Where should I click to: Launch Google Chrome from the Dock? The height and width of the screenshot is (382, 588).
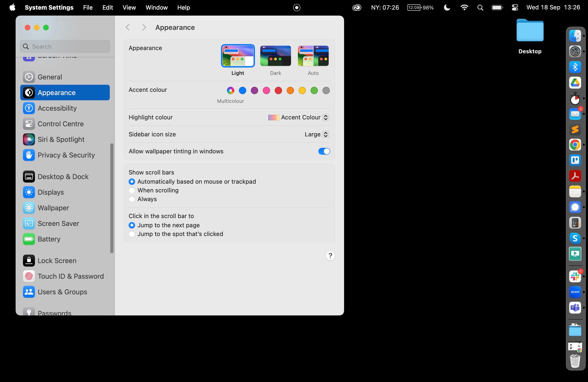click(575, 145)
